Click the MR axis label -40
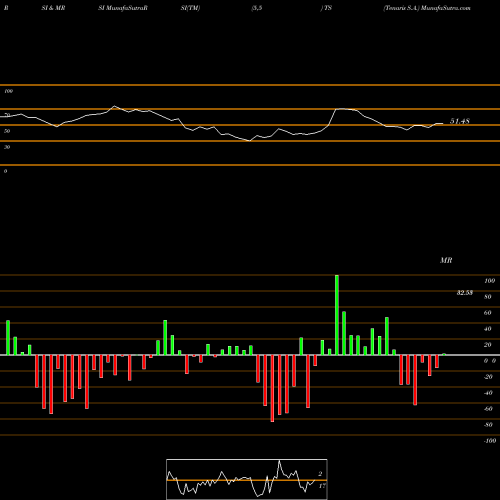This screenshot has height=500, width=500. tap(488, 393)
